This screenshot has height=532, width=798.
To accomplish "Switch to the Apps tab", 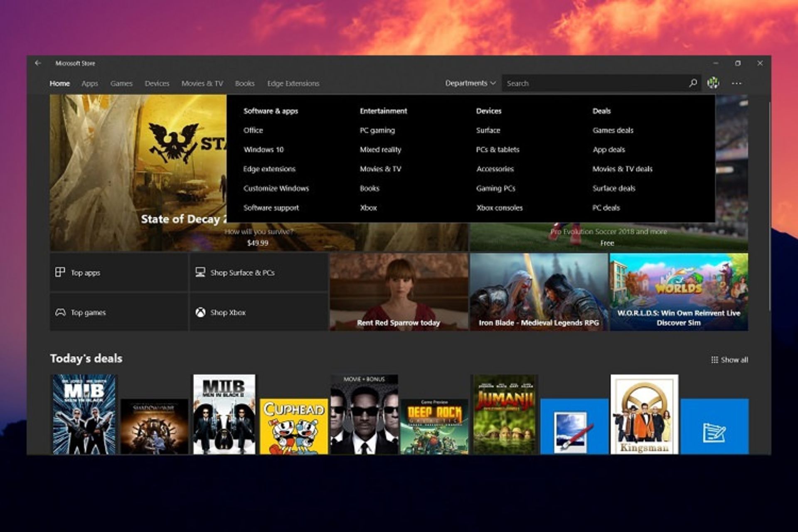I will click(x=90, y=84).
